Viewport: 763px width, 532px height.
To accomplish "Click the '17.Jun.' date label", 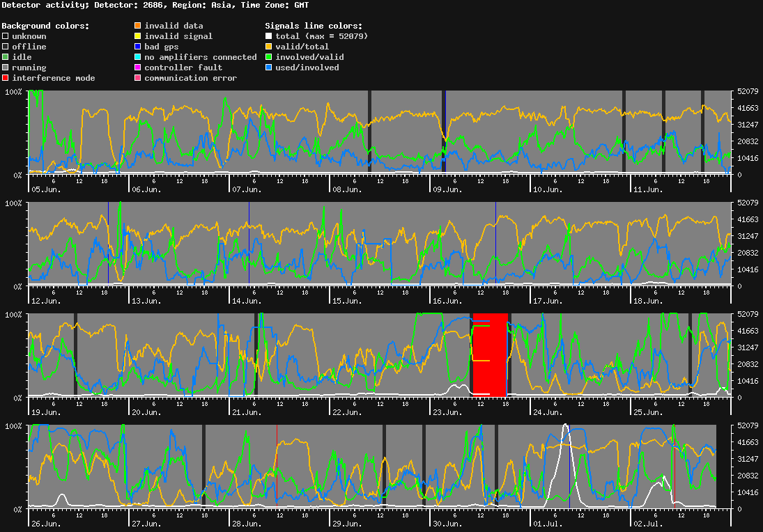I will point(548,301).
